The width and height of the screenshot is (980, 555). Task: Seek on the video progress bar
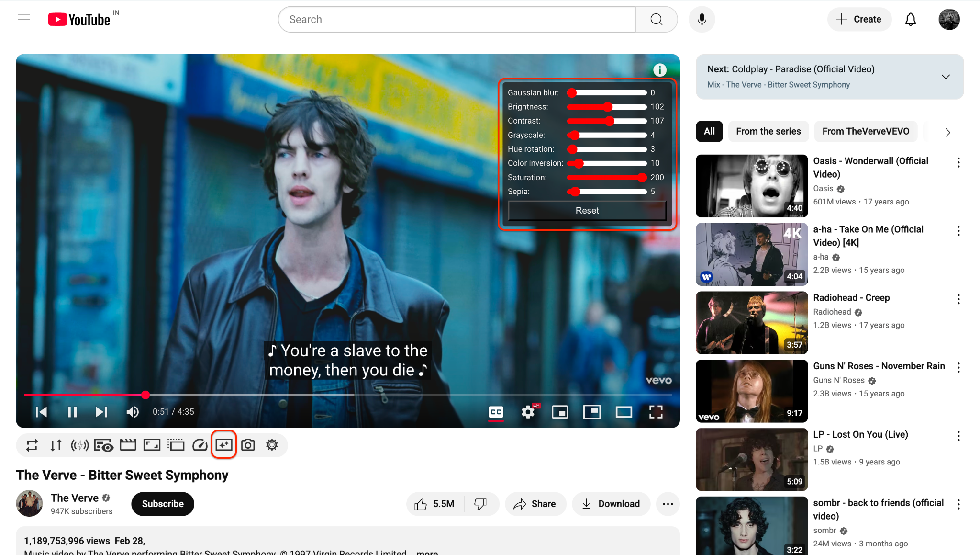pos(348,395)
